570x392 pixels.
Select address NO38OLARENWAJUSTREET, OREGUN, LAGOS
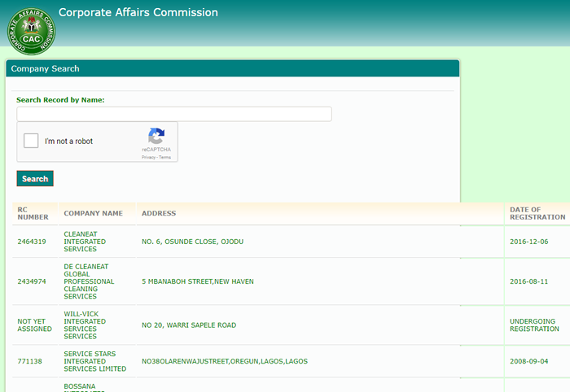[225, 362]
